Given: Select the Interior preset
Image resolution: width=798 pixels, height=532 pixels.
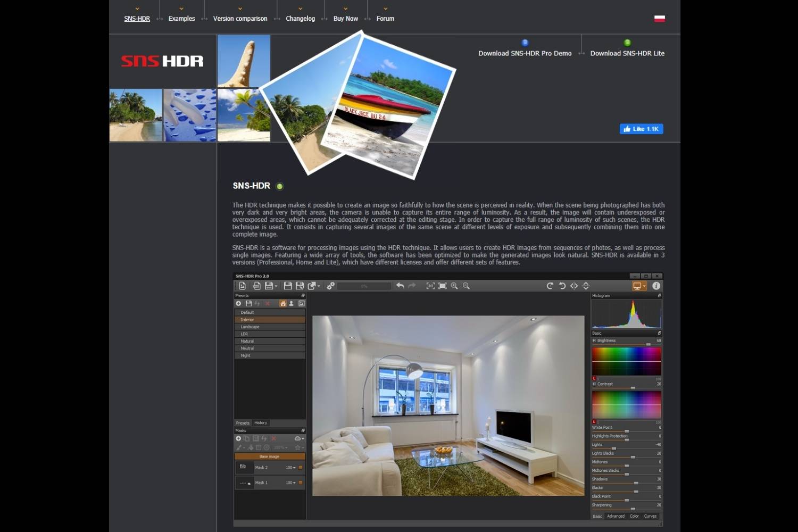Looking at the screenshot, I should (269, 319).
